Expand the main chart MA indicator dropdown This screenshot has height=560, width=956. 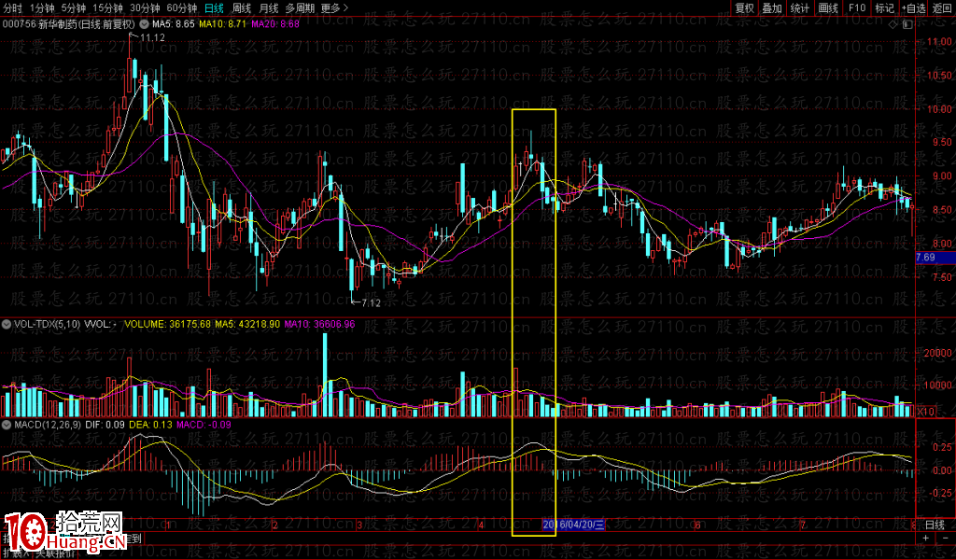[145, 24]
